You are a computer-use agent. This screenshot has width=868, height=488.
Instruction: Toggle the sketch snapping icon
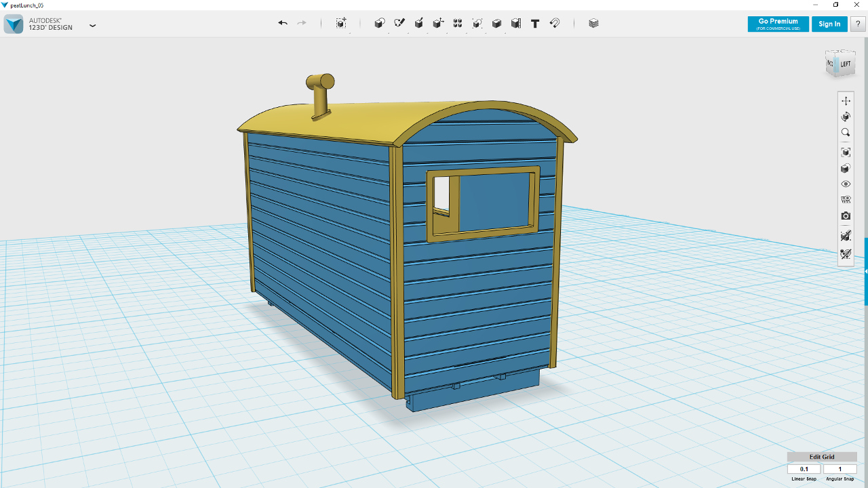click(846, 254)
